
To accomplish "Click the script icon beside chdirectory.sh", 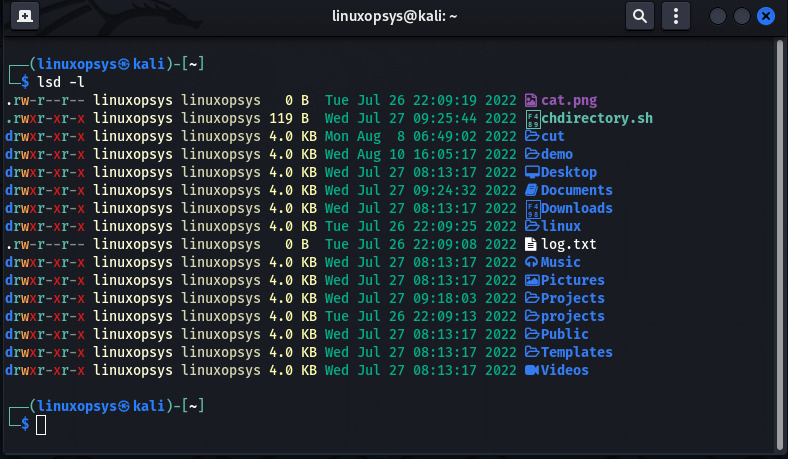I will click(532, 118).
